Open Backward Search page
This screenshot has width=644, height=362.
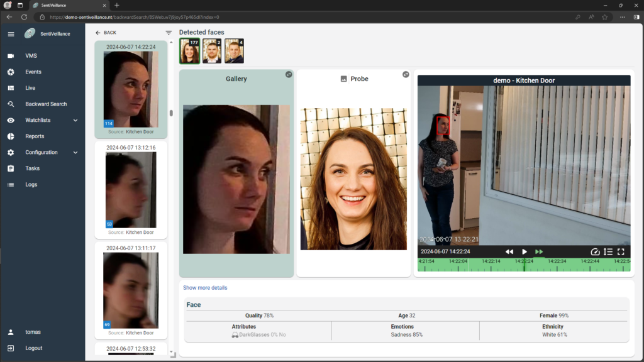click(x=45, y=104)
